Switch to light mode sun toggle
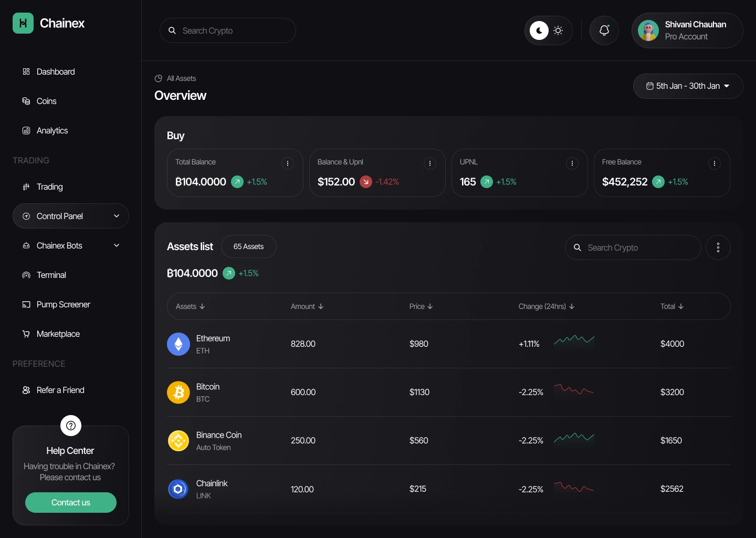 559,30
